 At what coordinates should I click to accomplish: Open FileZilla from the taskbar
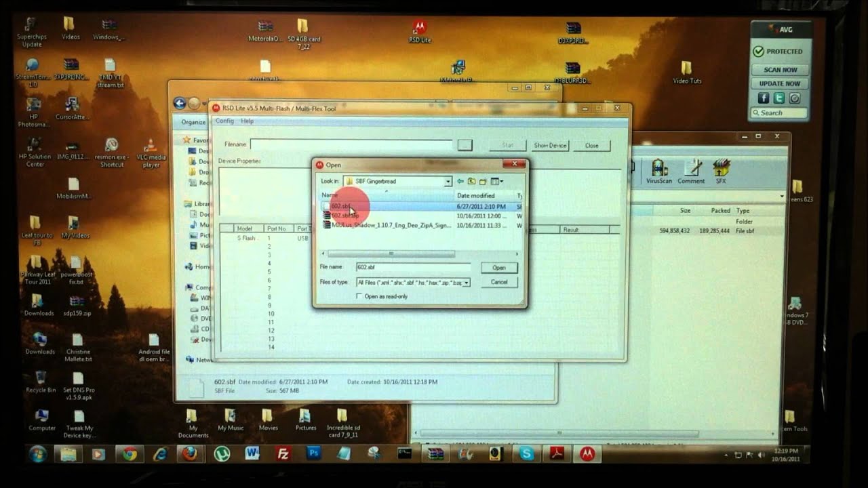pyautogui.click(x=283, y=453)
